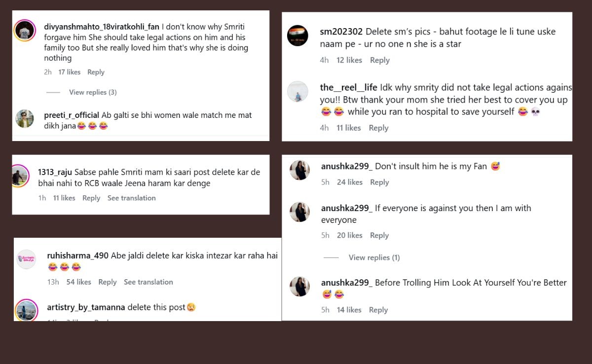Open 1313_raju's profile avatar
The width and height of the screenshot is (592, 364).
20,176
